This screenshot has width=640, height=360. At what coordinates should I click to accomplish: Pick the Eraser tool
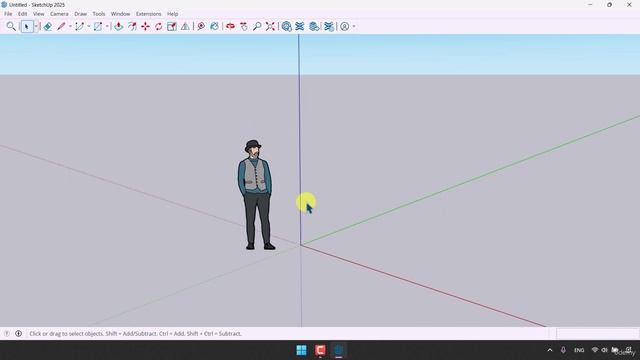(x=48, y=27)
